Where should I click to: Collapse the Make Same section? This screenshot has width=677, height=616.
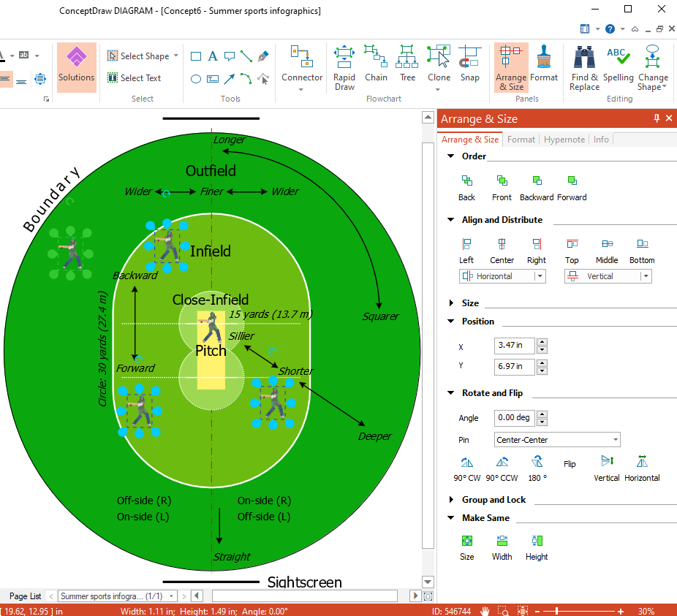coord(451,517)
